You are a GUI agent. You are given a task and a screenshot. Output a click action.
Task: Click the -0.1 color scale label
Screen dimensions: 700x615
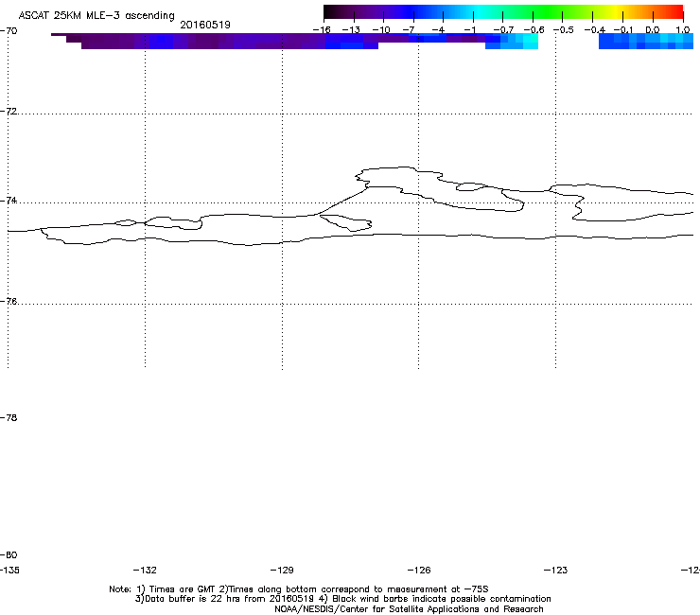pos(623,30)
